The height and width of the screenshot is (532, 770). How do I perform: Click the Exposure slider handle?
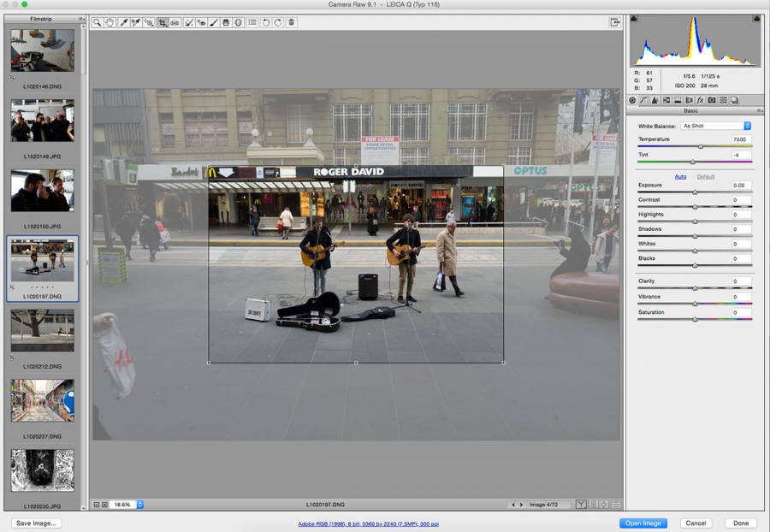pyautogui.click(x=695, y=192)
